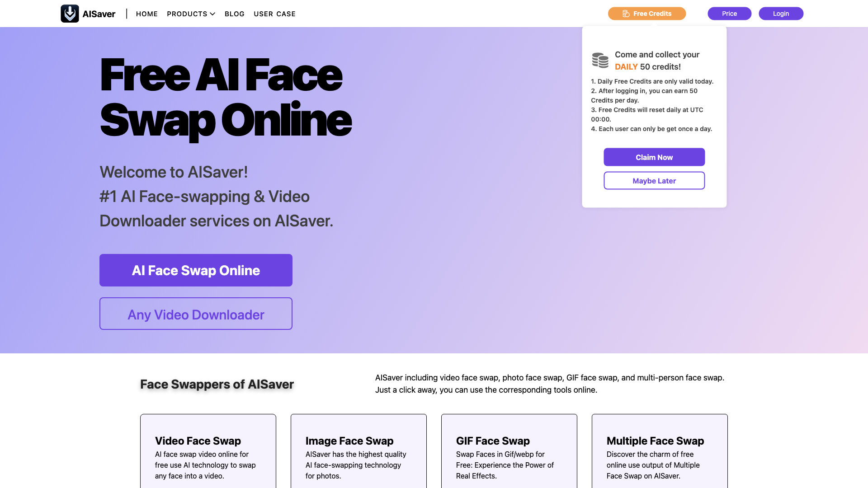
Task: Navigate to HOME menu item
Action: 146,13
